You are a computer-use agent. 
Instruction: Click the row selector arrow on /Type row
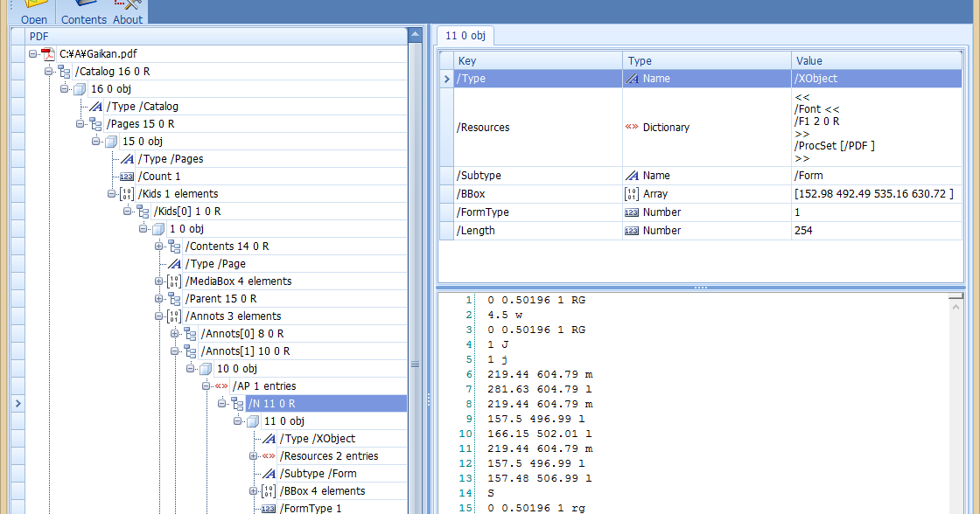445,78
